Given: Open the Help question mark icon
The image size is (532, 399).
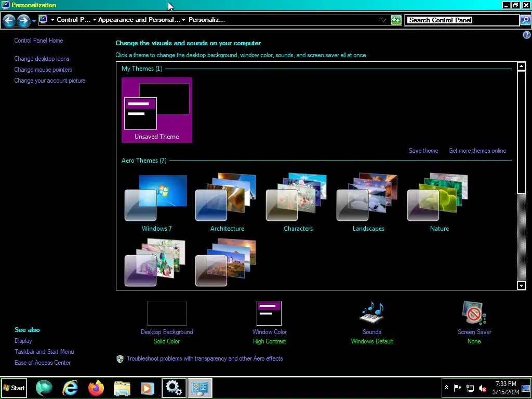Looking at the screenshot, I should tap(527, 35).
